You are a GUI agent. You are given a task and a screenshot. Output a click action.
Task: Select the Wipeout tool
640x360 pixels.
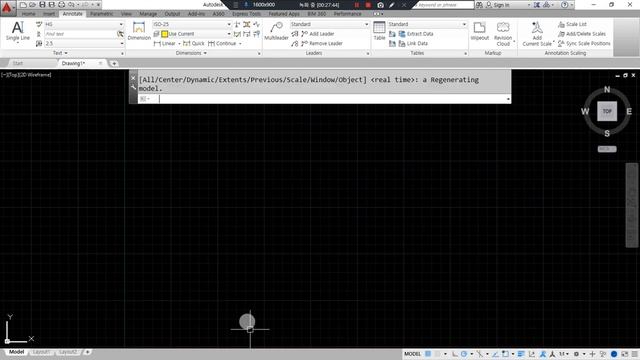tap(480, 31)
